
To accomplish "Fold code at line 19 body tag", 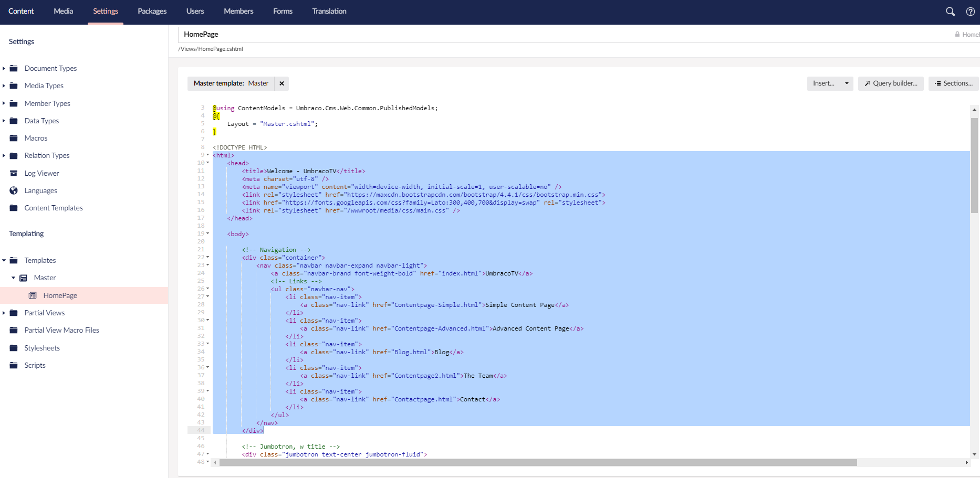I will [208, 233].
